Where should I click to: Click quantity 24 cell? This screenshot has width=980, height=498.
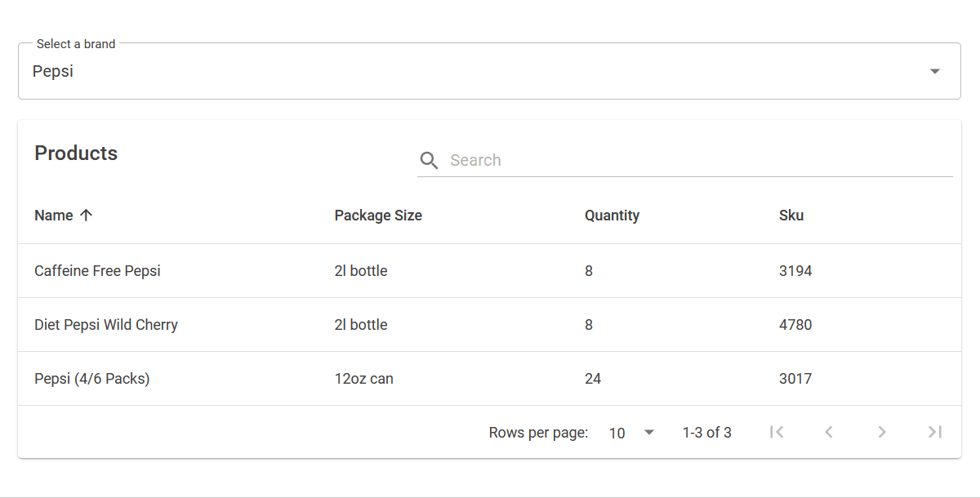(x=593, y=379)
